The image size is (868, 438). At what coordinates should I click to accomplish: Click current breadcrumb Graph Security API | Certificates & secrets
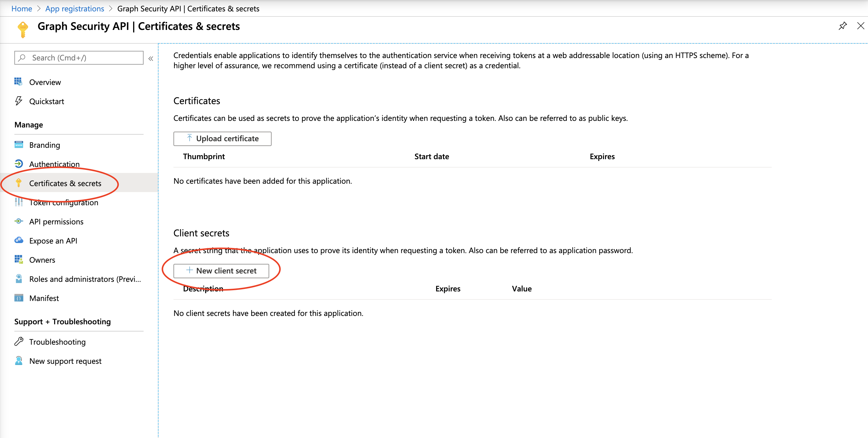pyautogui.click(x=188, y=9)
